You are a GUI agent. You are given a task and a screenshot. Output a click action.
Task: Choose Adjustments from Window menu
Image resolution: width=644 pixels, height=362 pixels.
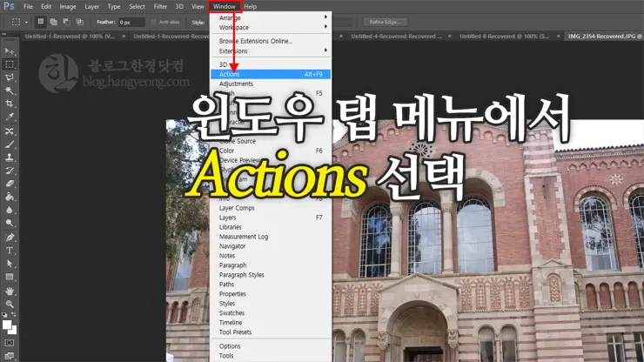271,84
